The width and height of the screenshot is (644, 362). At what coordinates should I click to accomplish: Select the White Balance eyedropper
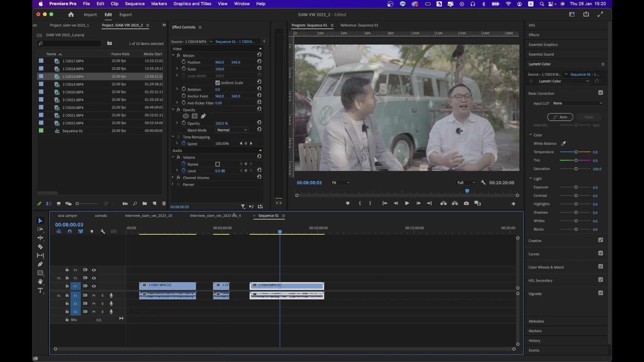coord(563,143)
